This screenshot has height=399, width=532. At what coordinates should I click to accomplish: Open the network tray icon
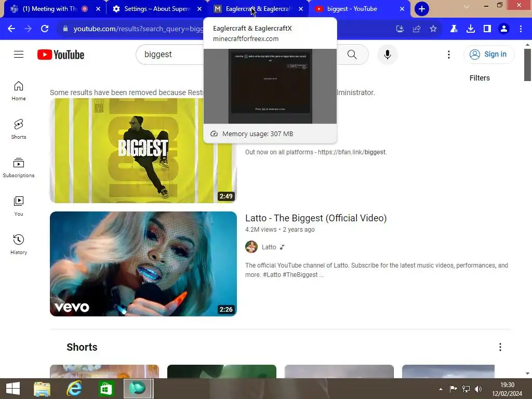[466, 389]
